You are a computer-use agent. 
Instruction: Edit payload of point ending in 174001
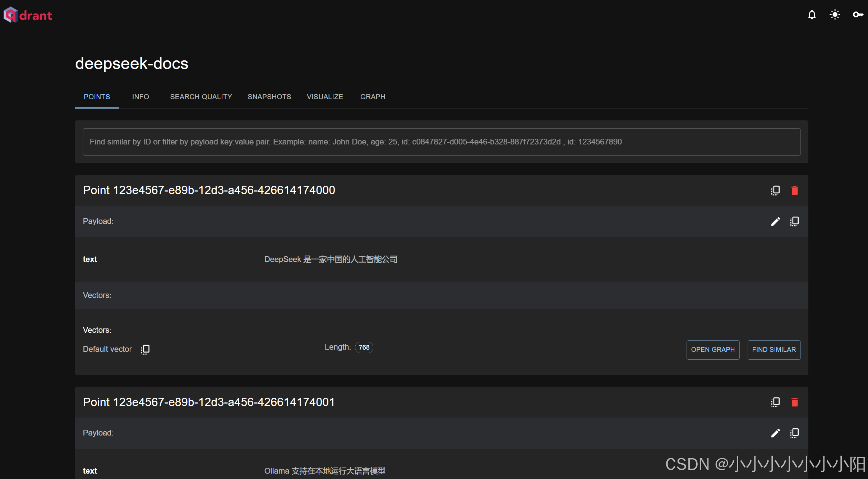click(776, 433)
